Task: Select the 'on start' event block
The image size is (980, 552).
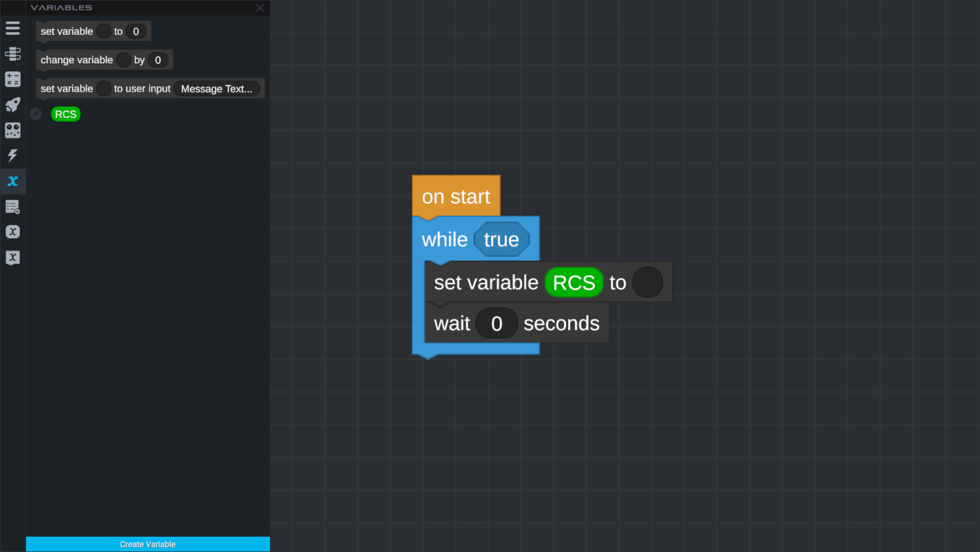Action: (456, 196)
